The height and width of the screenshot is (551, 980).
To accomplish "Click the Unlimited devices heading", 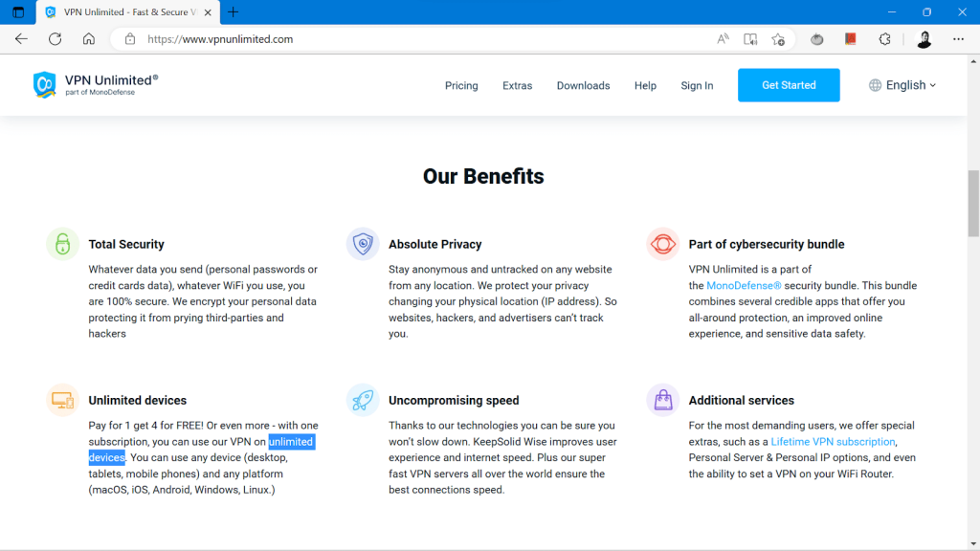I will (138, 401).
